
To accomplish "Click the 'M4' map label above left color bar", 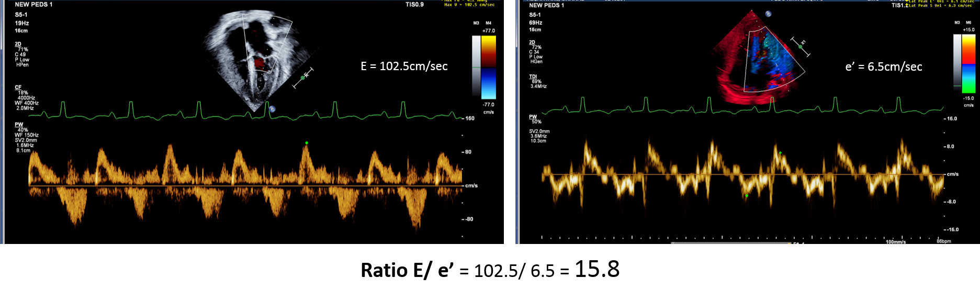I will point(489,23).
